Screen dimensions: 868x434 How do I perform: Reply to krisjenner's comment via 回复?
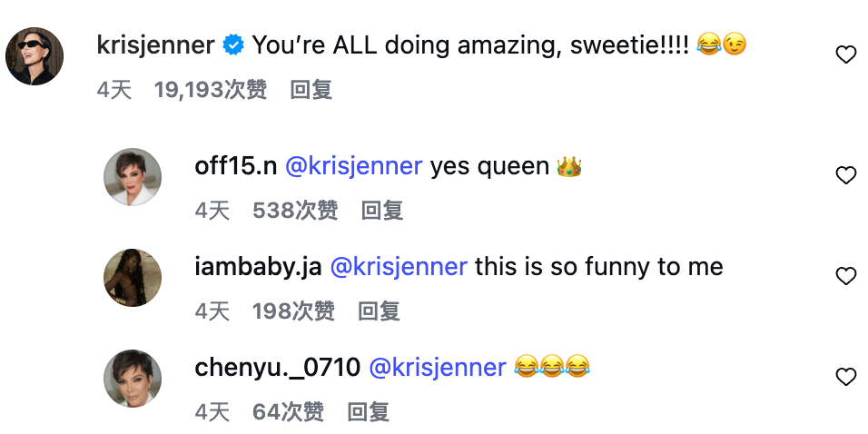[x=311, y=90]
